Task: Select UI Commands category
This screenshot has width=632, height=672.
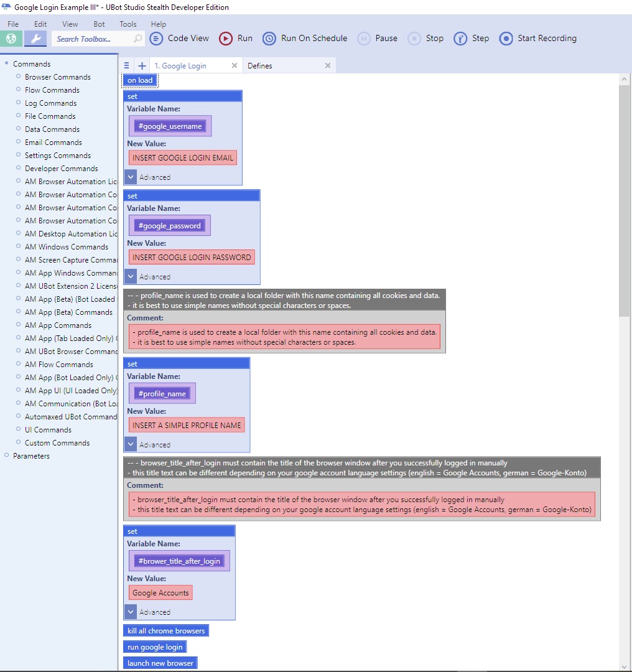Action: click(48, 430)
